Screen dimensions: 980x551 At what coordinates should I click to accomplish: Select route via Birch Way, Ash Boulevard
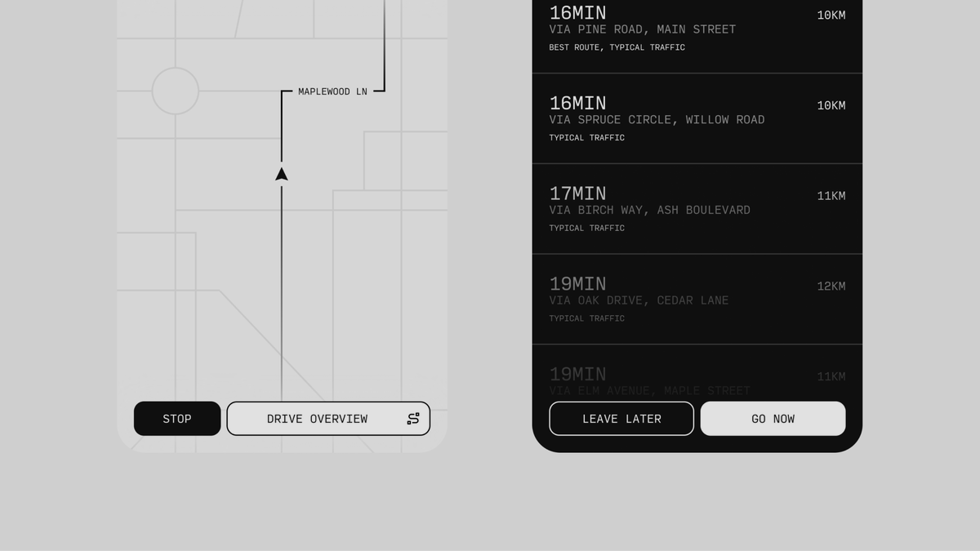click(697, 210)
